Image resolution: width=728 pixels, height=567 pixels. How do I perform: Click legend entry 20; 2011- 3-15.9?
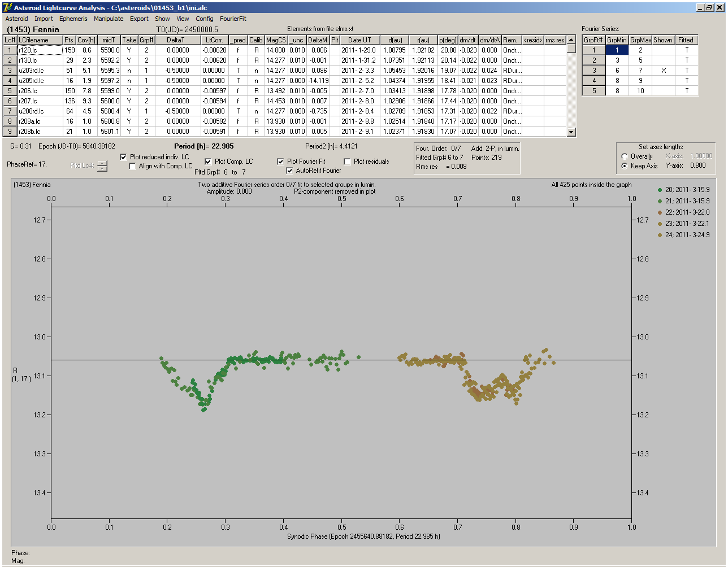683,190
